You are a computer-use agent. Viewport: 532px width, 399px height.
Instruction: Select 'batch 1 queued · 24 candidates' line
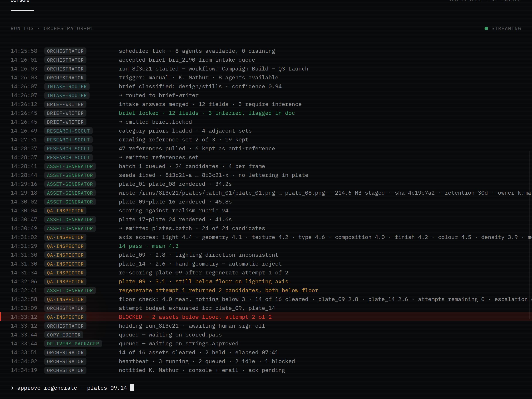(192, 166)
